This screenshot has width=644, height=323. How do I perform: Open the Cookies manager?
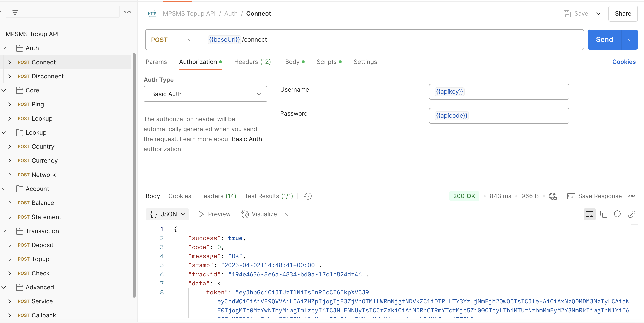pyautogui.click(x=624, y=62)
